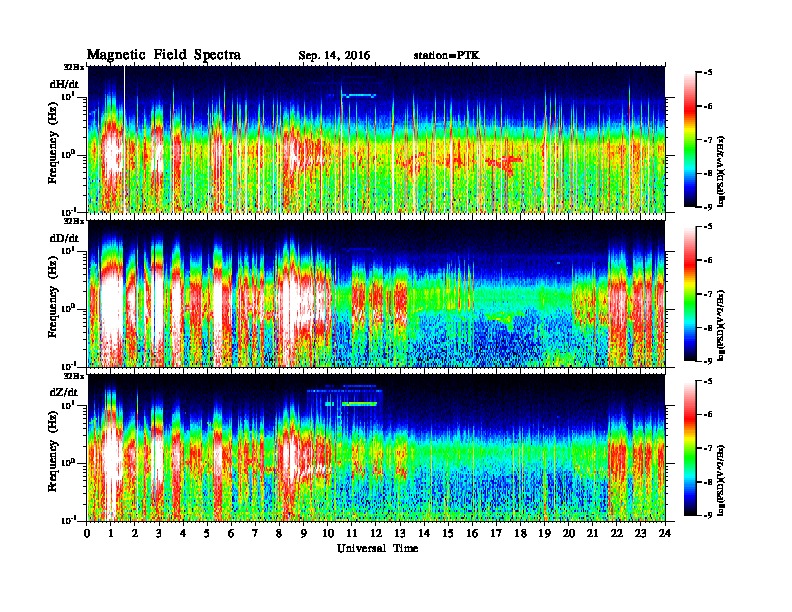Click the -9 tick on dZ/dt color scale
792x612 pixels.
709,515
